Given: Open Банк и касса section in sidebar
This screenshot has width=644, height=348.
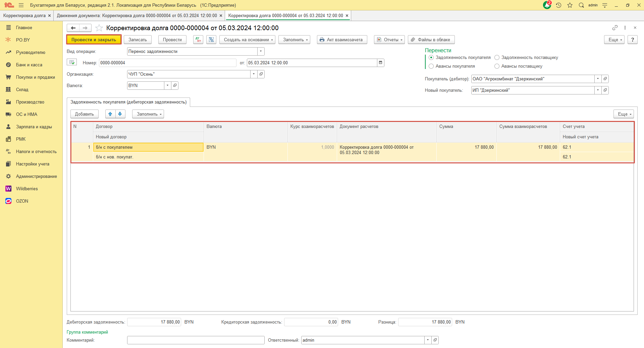Looking at the screenshot, I should click(29, 65).
